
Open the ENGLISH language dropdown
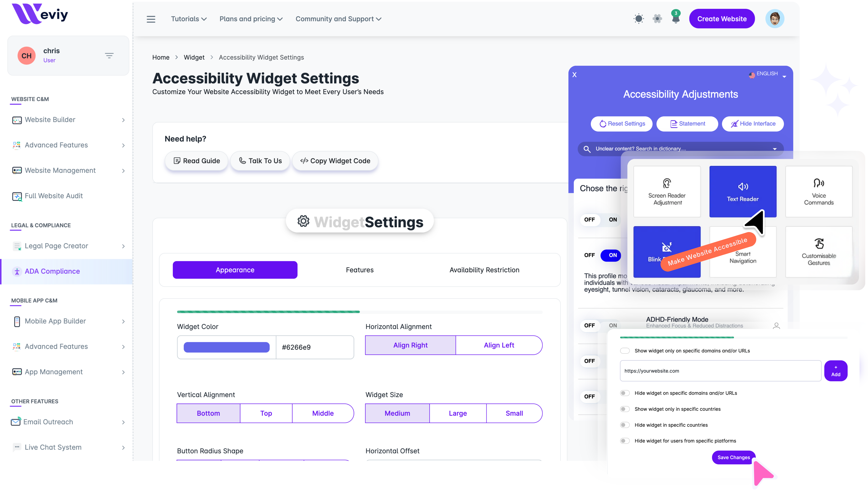[x=767, y=74]
